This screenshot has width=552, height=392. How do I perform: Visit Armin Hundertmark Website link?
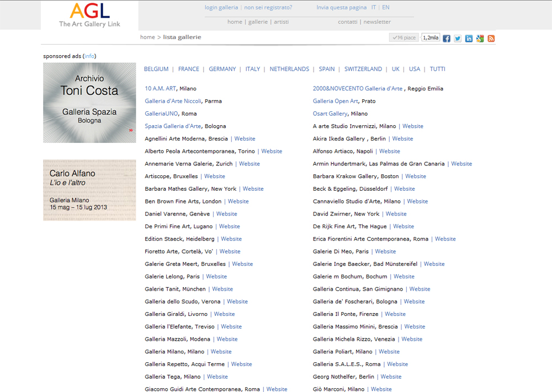click(x=461, y=164)
